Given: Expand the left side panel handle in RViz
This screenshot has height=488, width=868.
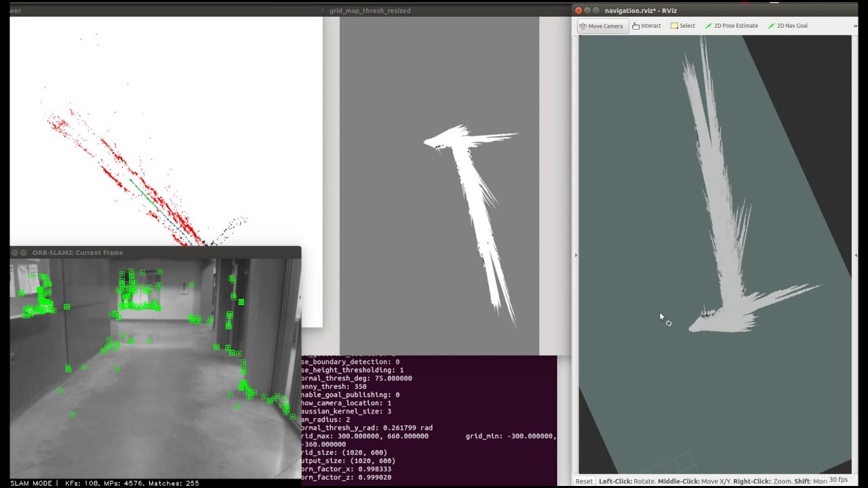Looking at the screenshot, I should [576, 255].
